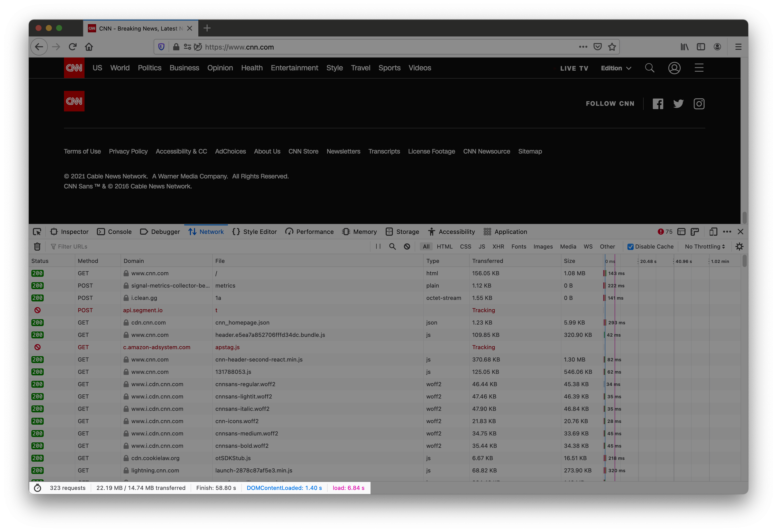Screen dimensions: 777x532
Task: Filter requests by CSS
Action: coord(465,247)
